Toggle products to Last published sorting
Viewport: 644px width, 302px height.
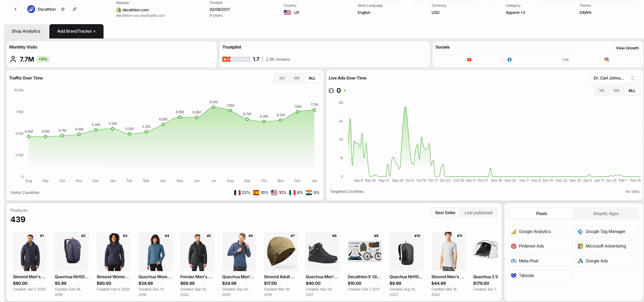click(x=478, y=212)
